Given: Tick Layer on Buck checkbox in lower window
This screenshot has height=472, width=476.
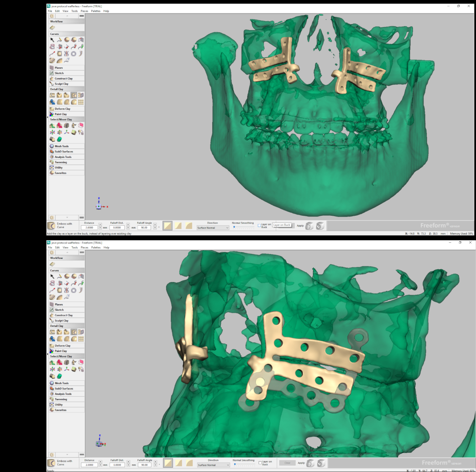Looking at the screenshot, I should [260, 462].
